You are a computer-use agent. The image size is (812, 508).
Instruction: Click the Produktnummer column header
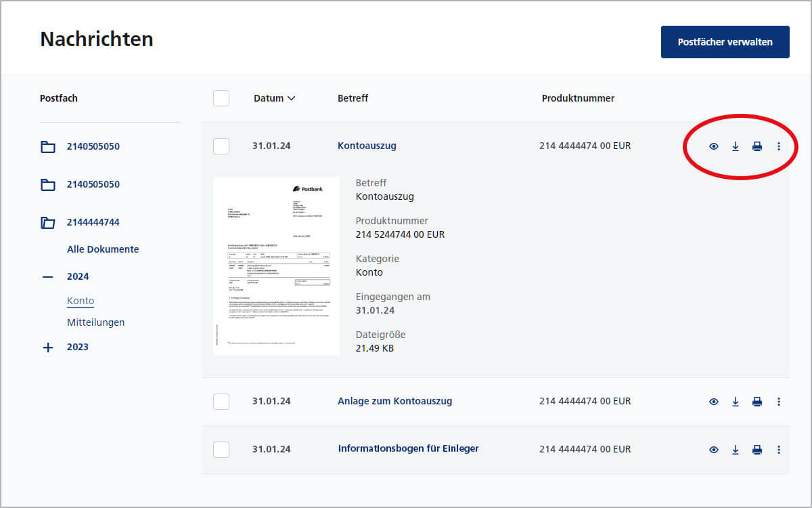(578, 98)
